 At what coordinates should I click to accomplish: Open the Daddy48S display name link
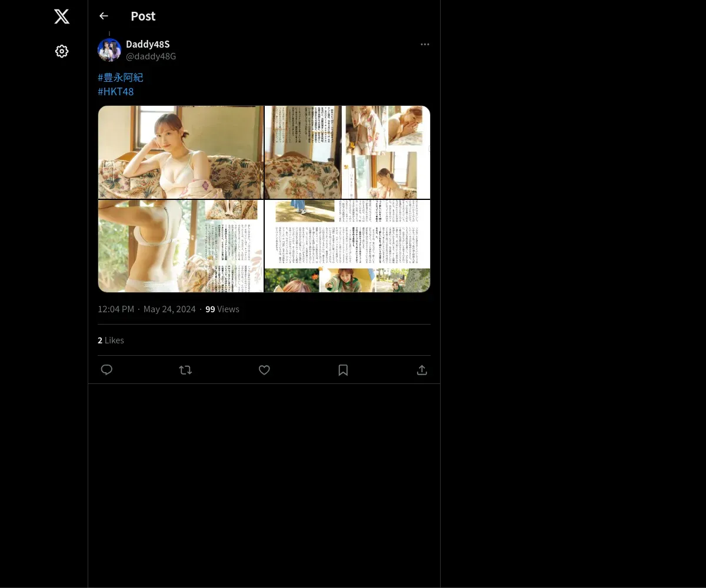click(148, 44)
